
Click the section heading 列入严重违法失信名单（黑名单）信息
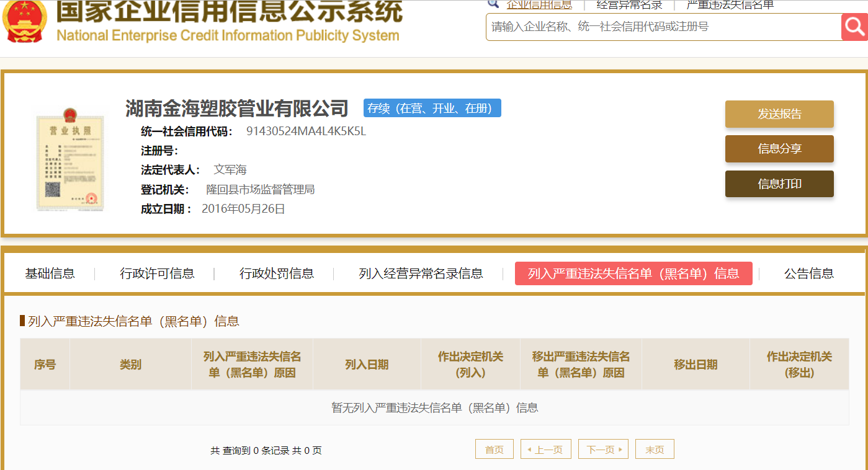click(x=133, y=321)
